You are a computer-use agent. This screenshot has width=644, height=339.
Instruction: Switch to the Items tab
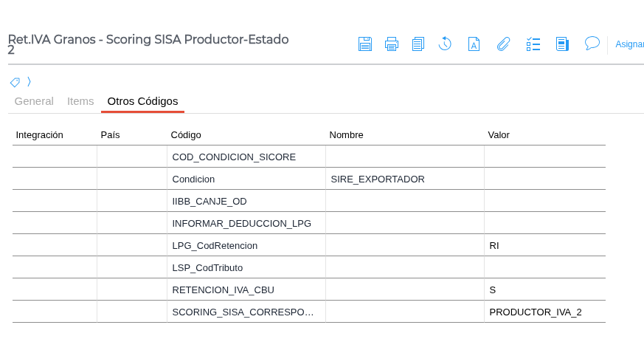coord(80,101)
